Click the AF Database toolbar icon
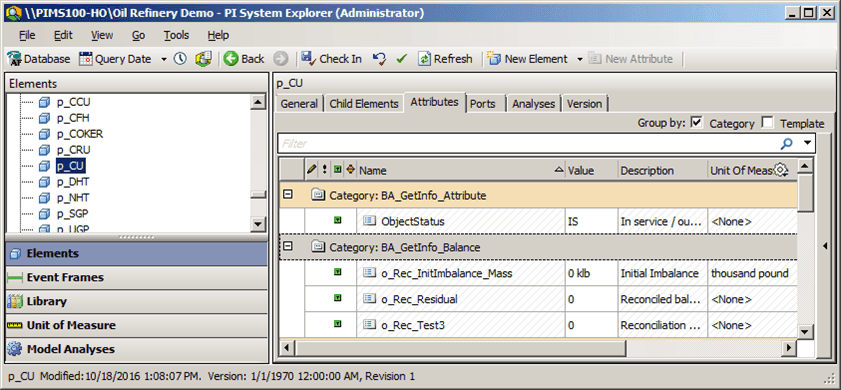 (x=14, y=59)
